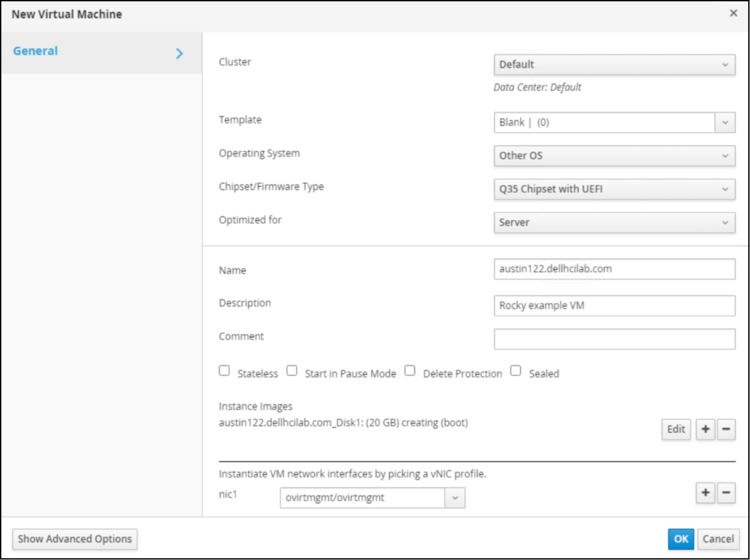The image size is (750, 560).
Task: Toggle the Sealed checkbox
Action: [x=516, y=370]
